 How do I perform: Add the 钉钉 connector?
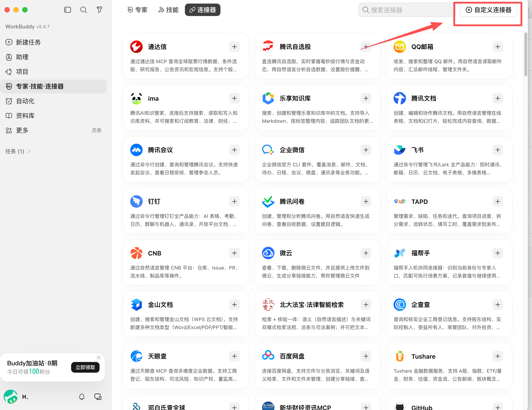[234, 201]
